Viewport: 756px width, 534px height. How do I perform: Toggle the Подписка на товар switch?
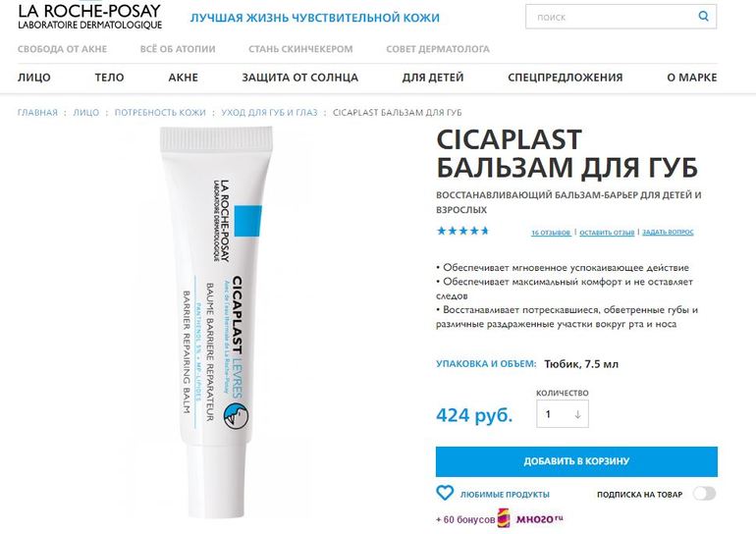click(x=704, y=494)
